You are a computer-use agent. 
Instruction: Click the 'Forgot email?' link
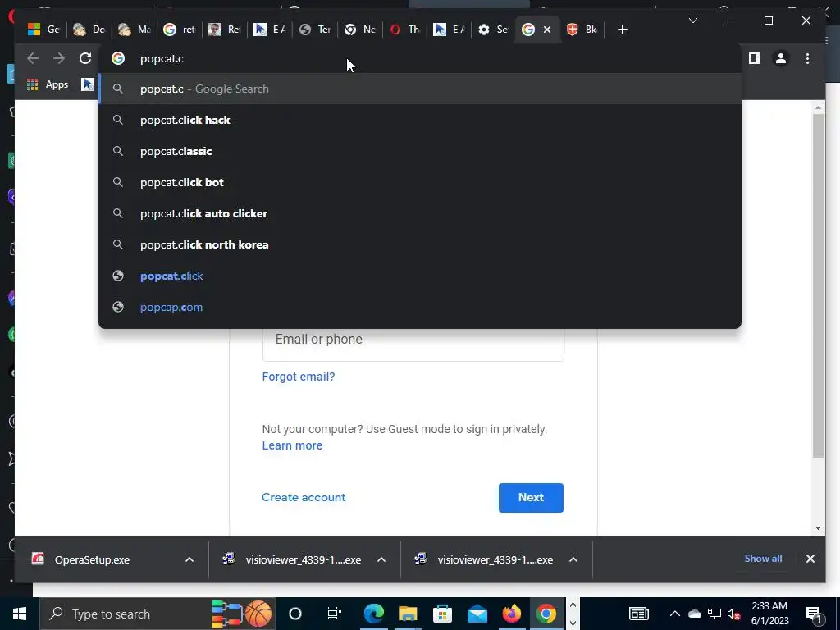[299, 377]
